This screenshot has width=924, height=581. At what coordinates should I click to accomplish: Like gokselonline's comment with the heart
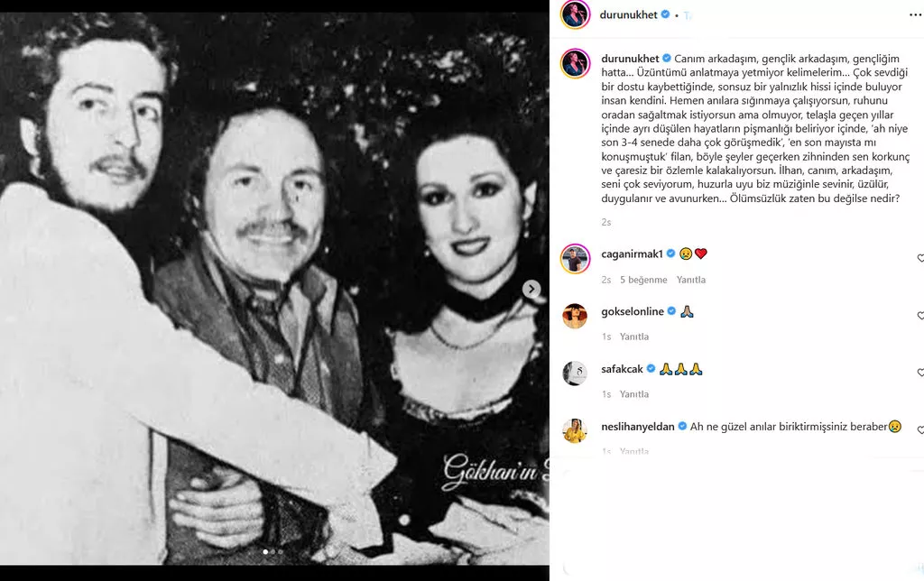[x=920, y=315]
